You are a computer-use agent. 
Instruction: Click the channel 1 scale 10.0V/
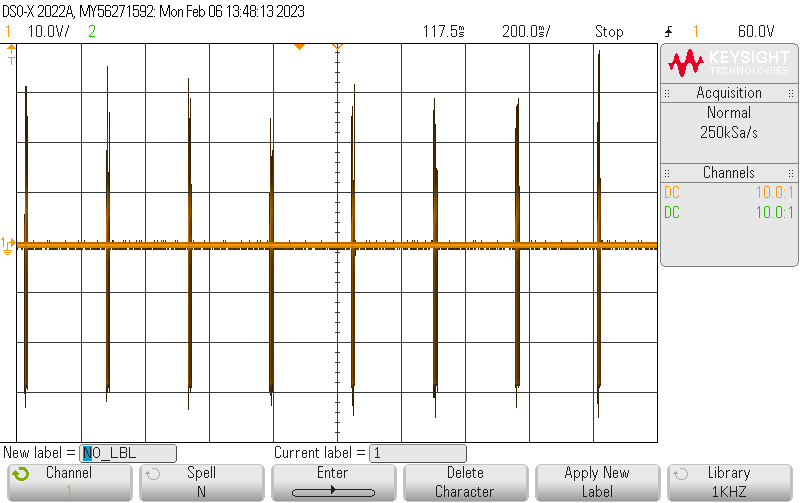click(48, 32)
